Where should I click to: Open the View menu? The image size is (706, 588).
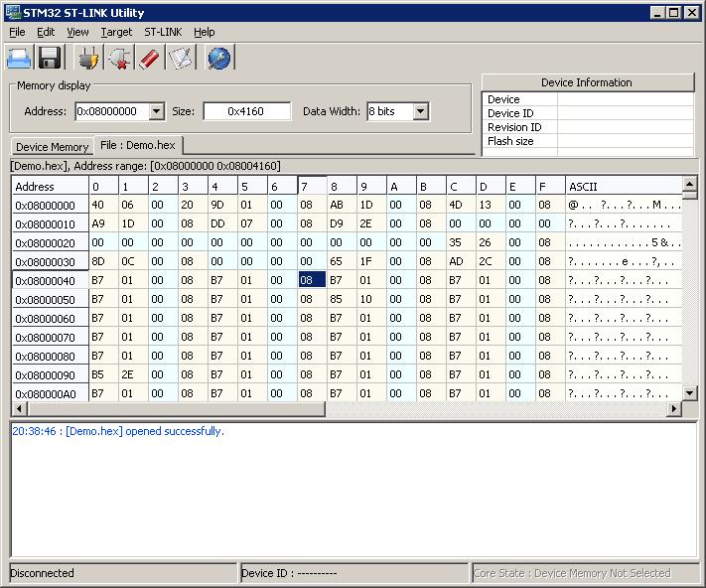(x=77, y=32)
